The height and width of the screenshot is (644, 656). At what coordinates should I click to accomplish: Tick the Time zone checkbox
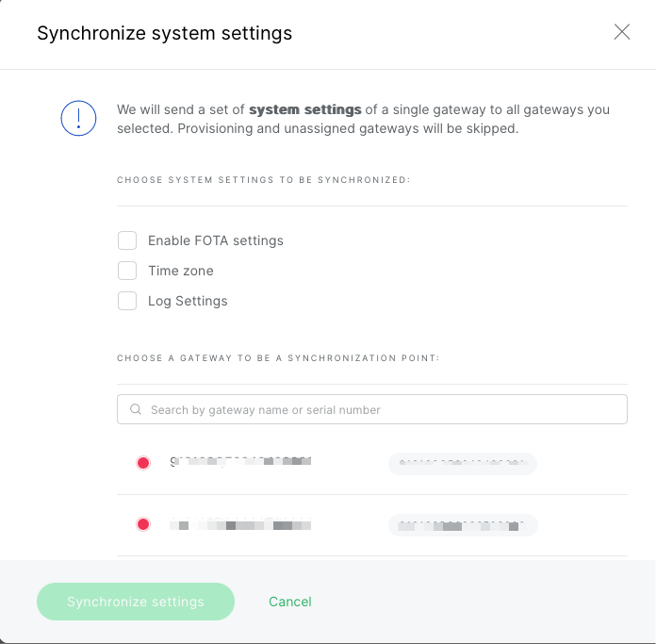coord(127,271)
